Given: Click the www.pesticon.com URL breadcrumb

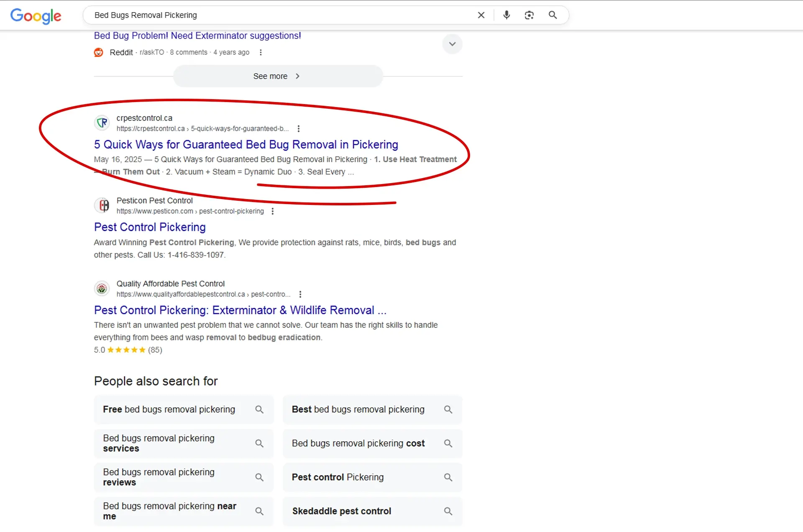Looking at the screenshot, I should tap(190, 211).
